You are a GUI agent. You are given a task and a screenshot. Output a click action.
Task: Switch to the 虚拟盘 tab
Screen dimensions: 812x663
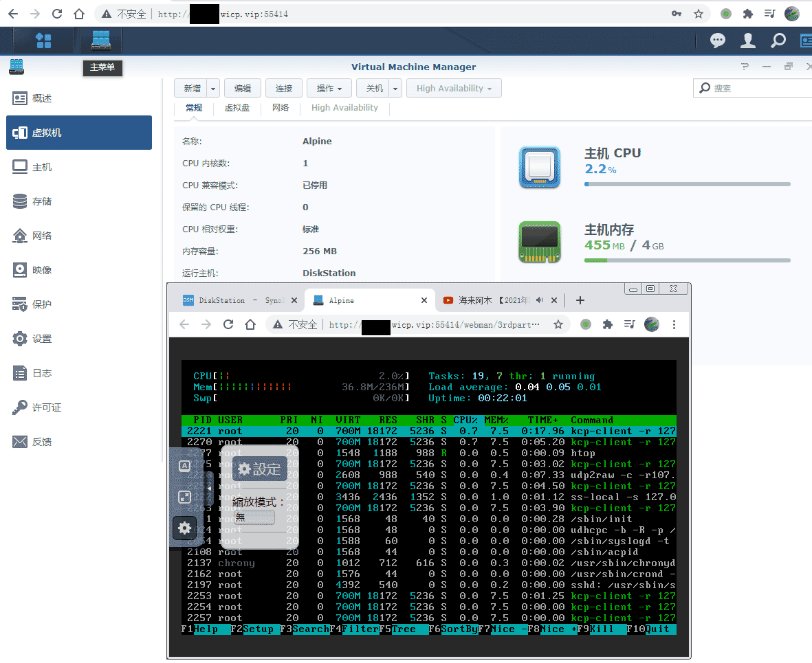(x=237, y=108)
